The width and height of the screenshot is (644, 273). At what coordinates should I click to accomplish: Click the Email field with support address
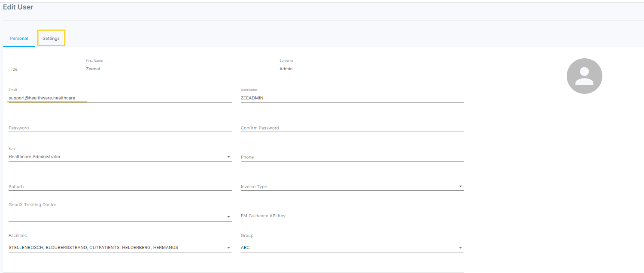coord(120,98)
